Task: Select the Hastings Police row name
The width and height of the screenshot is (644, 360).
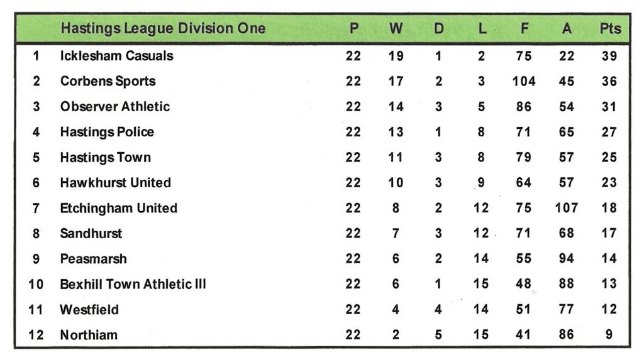Action: tap(107, 132)
